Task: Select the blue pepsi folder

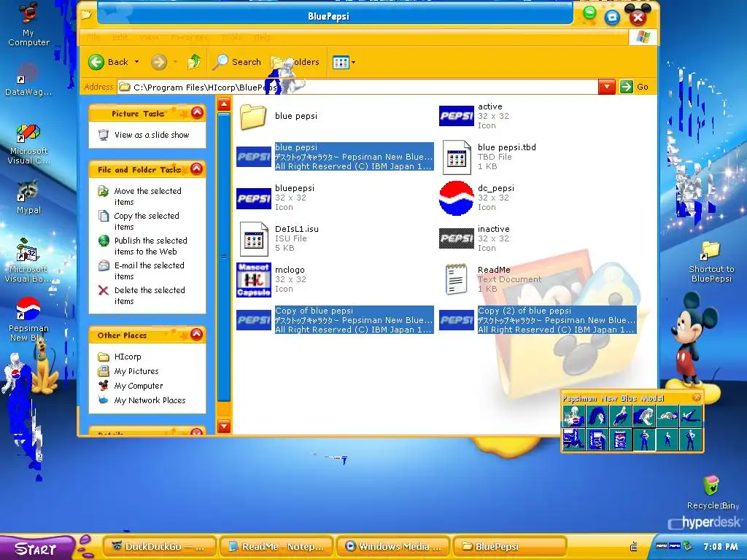Action: (279, 116)
